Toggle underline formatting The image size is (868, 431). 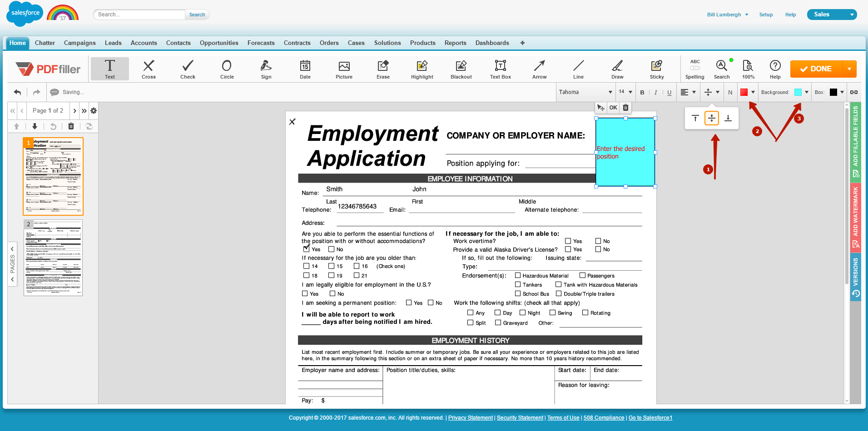(669, 93)
